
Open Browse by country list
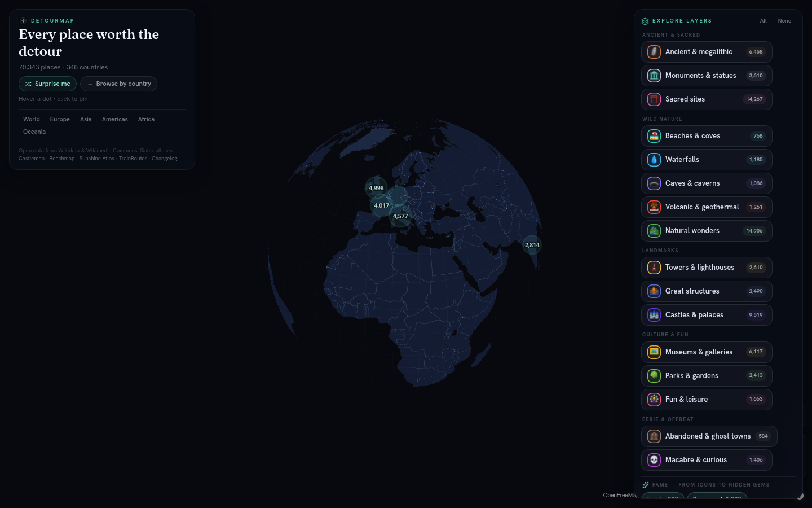118,84
